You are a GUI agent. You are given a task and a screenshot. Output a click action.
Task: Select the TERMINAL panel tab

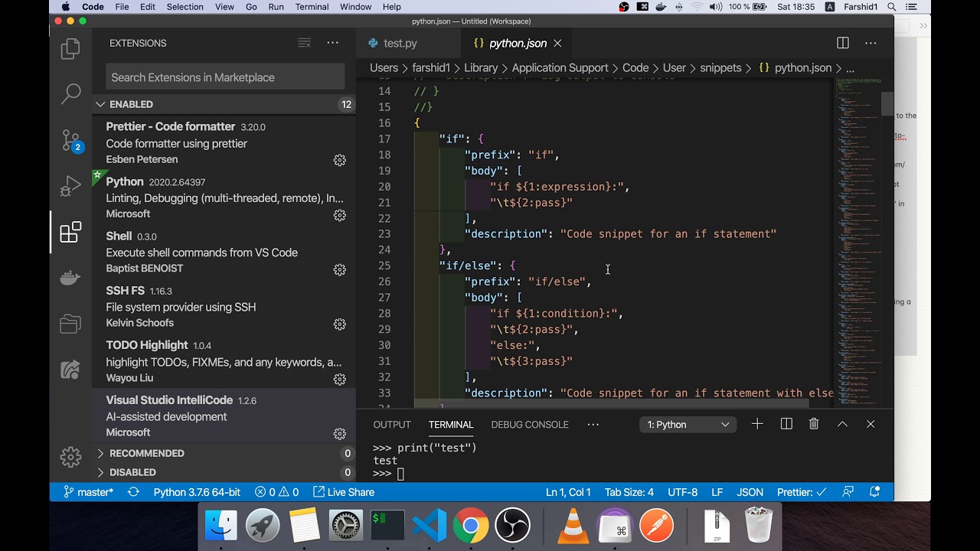451,425
